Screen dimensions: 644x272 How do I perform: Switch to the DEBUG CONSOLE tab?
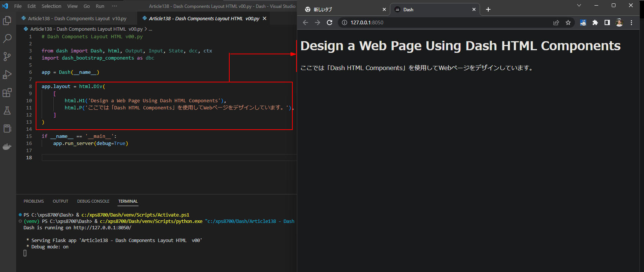93,201
